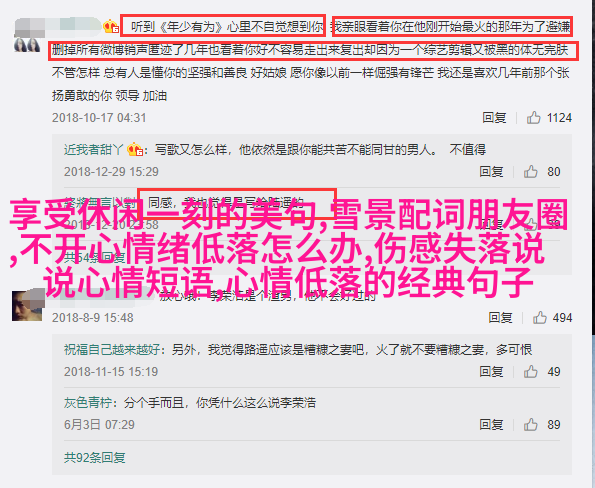Expand 共92条回复 replies

point(94,458)
